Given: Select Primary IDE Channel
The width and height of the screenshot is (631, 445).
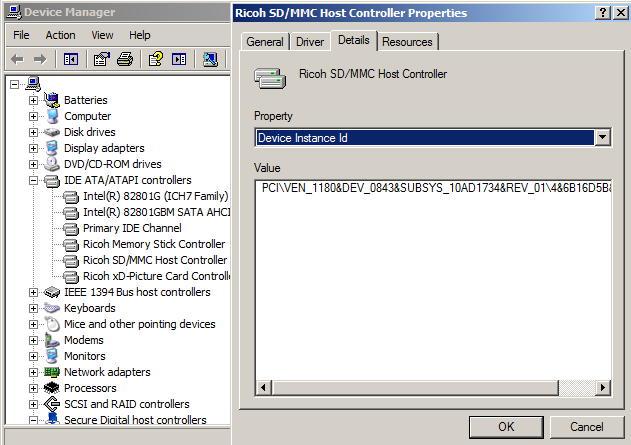Looking at the screenshot, I should 132,228.
